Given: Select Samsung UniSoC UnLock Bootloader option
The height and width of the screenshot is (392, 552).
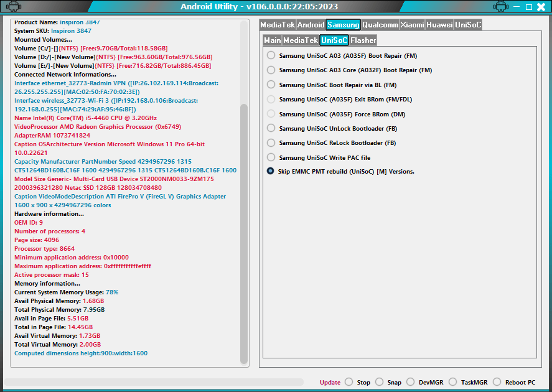Looking at the screenshot, I should point(271,128).
